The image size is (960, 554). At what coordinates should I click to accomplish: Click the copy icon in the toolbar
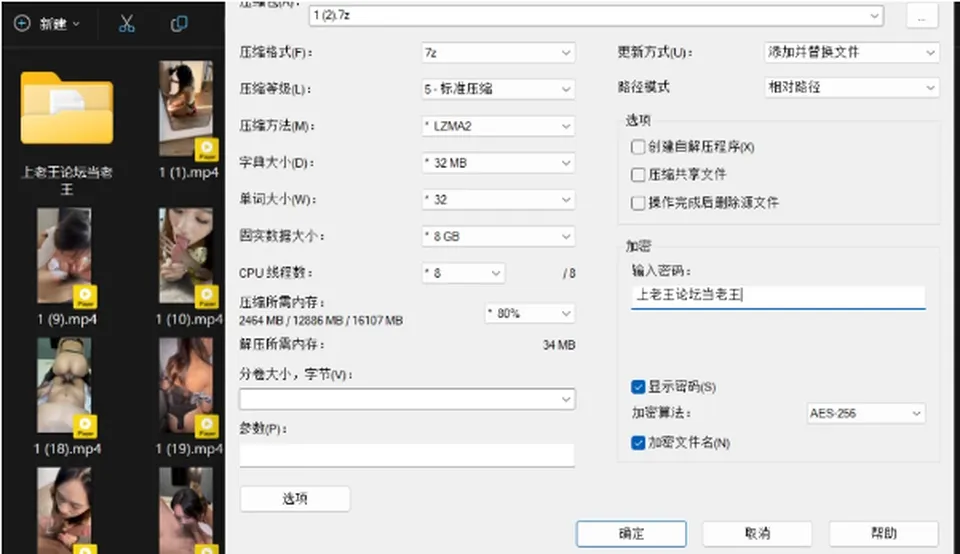[x=179, y=24]
